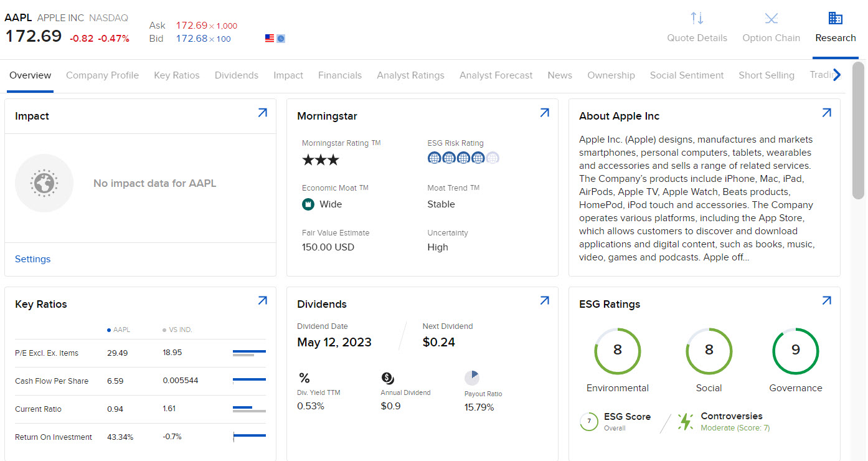Select the Dividends tab
868x461 pixels.
[237, 75]
